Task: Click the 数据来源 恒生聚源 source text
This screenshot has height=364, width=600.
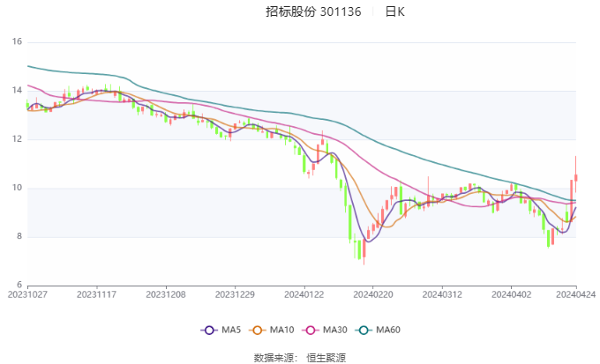Action: [300, 357]
